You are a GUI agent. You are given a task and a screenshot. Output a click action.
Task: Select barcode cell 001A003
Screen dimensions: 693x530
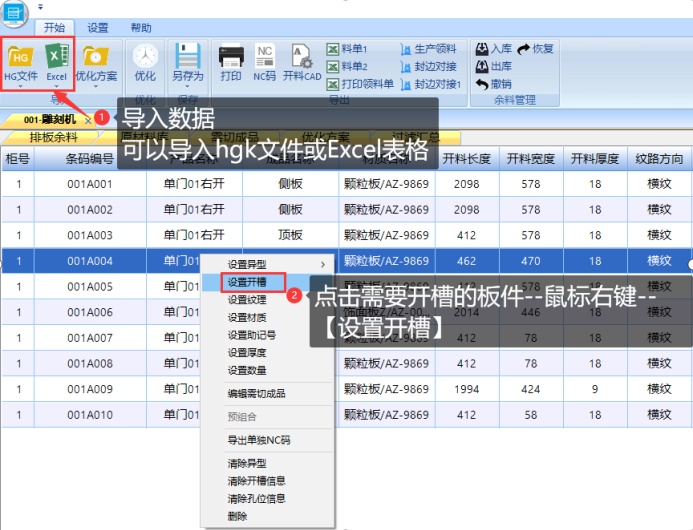tap(90, 235)
